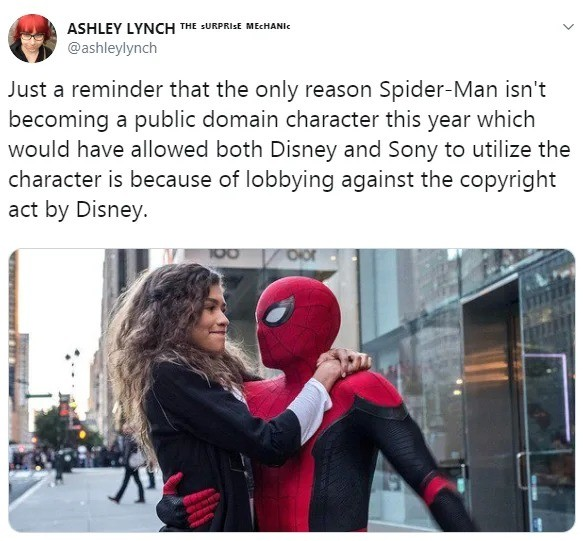Click Spider-Man's red mask in photo

[x=297, y=322]
